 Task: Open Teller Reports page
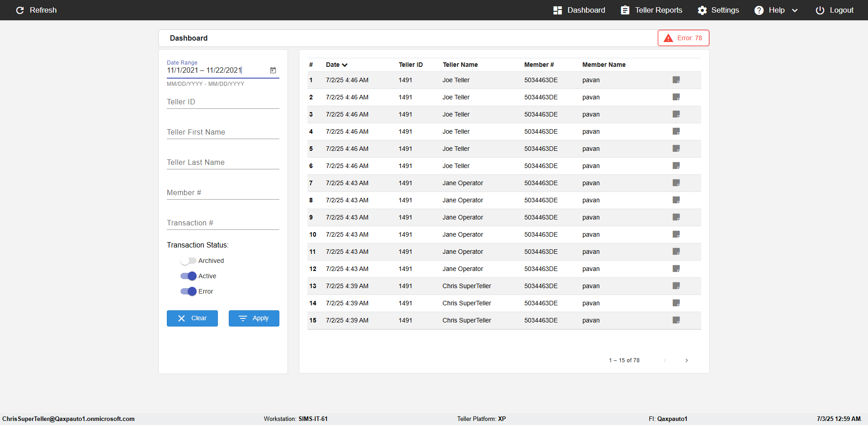point(651,10)
